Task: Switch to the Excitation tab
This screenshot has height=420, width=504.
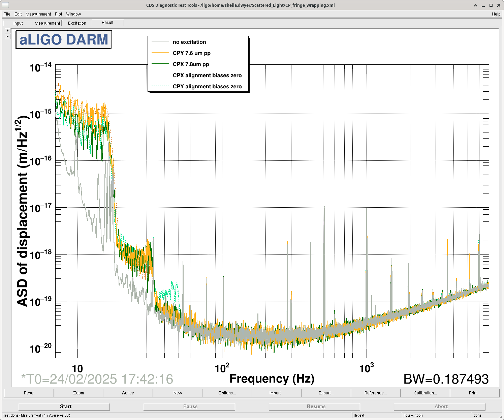Action: coord(77,23)
